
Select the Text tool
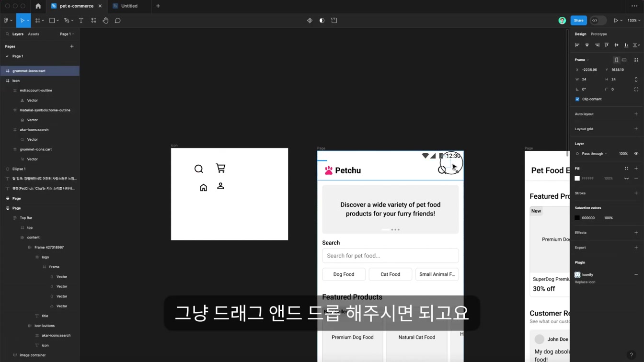(x=81, y=21)
